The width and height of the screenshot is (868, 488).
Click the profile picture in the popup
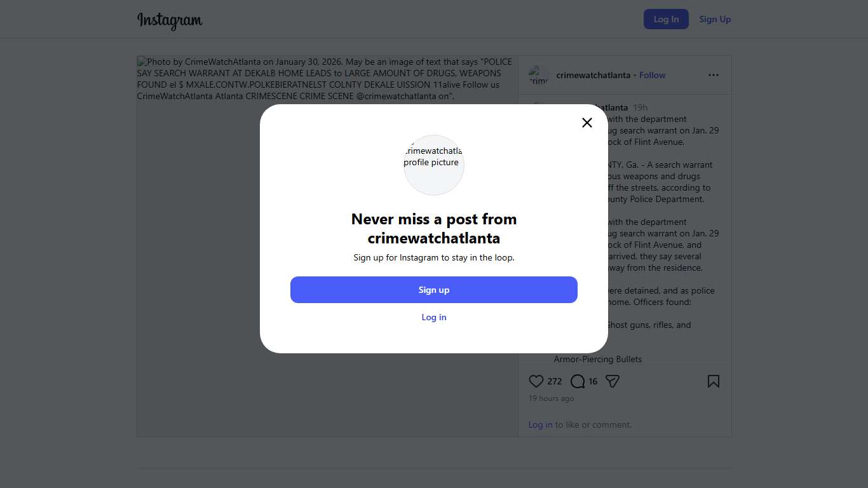point(434,165)
